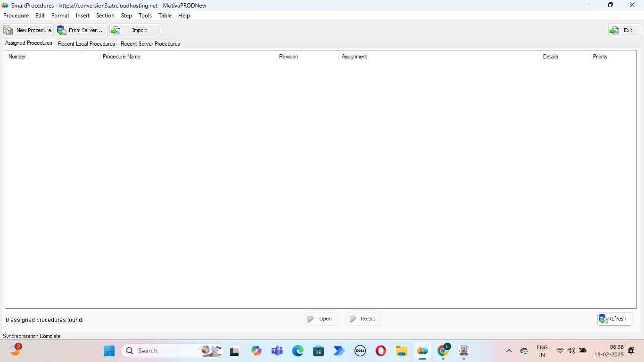Open the Help menu

tap(184, 16)
